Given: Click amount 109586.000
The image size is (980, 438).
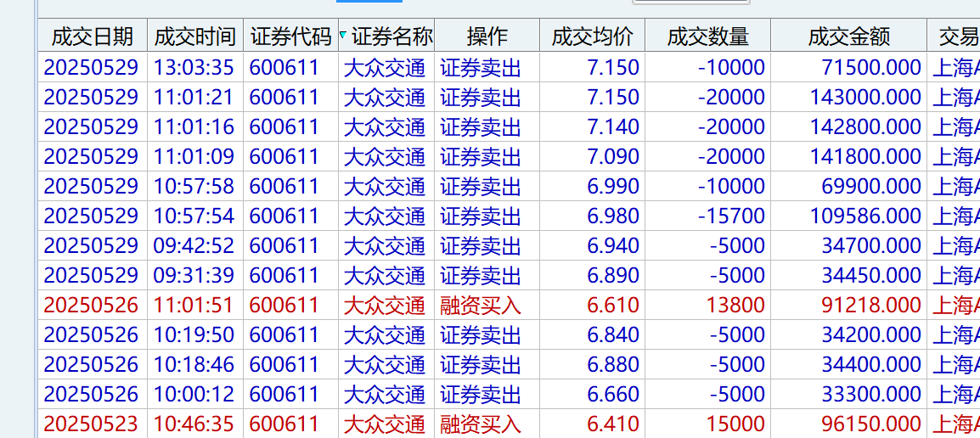Looking at the screenshot, I should coord(865,216).
